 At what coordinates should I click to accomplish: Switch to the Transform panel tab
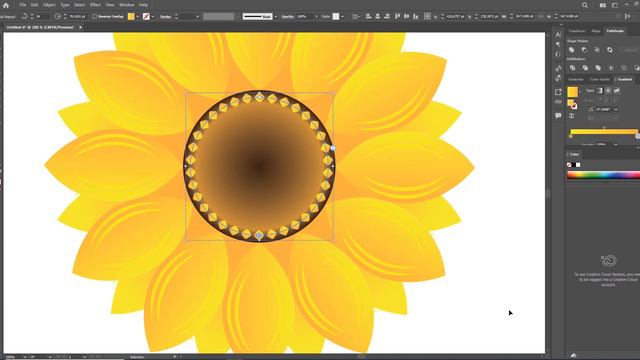click(x=577, y=31)
